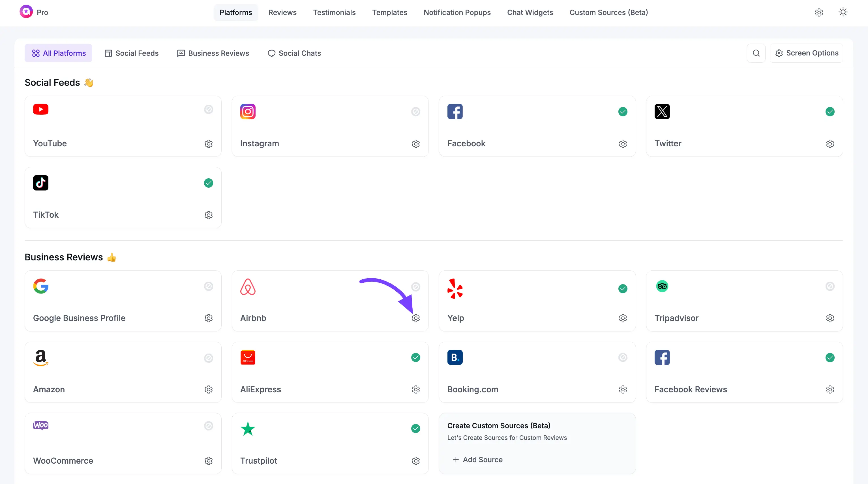Select the Twitter X logo
Screen dimensions: 868x484
pos(662,112)
